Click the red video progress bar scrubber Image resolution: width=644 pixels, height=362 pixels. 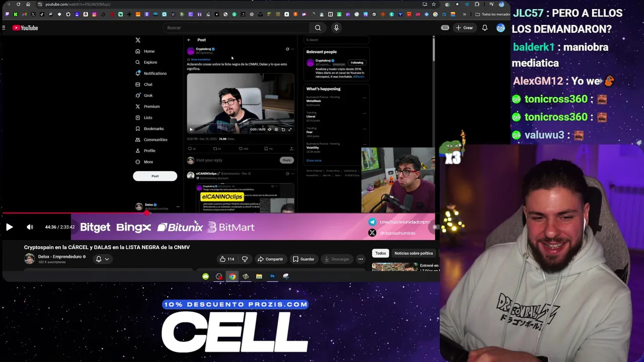[147, 213]
